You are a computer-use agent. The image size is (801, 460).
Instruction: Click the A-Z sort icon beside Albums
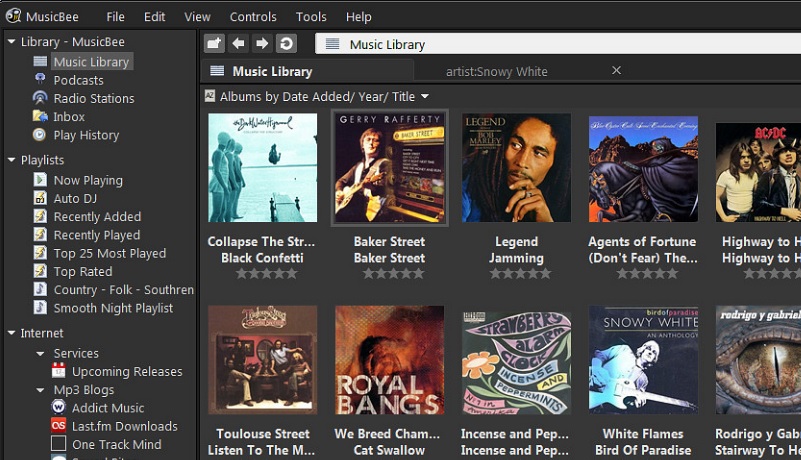click(210, 97)
